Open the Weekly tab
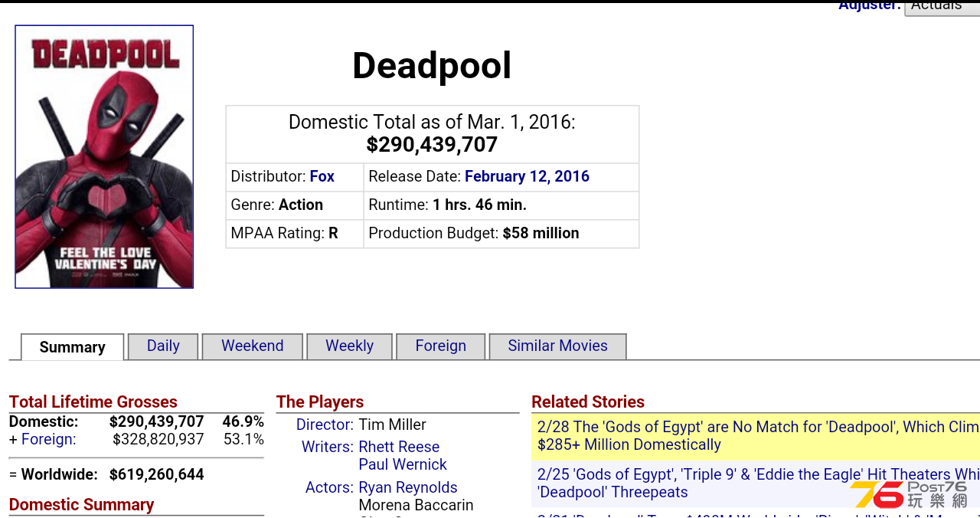980x518 pixels. pos(349,346)
